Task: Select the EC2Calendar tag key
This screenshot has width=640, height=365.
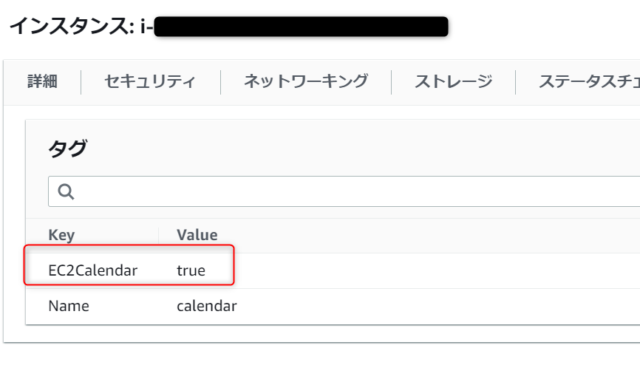Action: [x=93, y=270]
